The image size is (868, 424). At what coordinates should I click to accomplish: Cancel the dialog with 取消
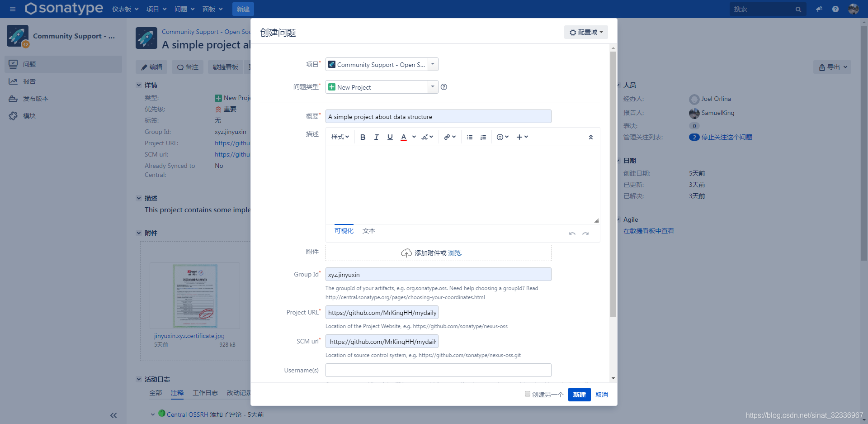point(601,395)
